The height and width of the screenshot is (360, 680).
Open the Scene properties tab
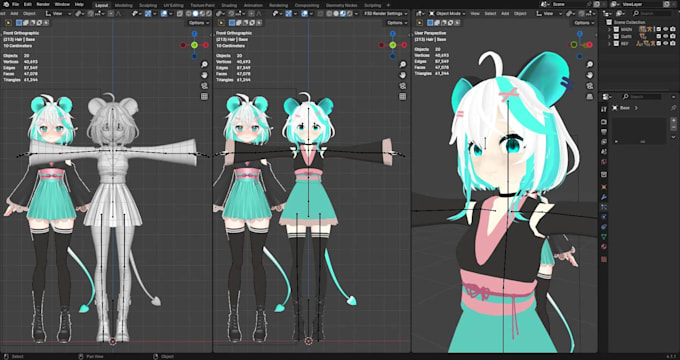tap(604, 152)
